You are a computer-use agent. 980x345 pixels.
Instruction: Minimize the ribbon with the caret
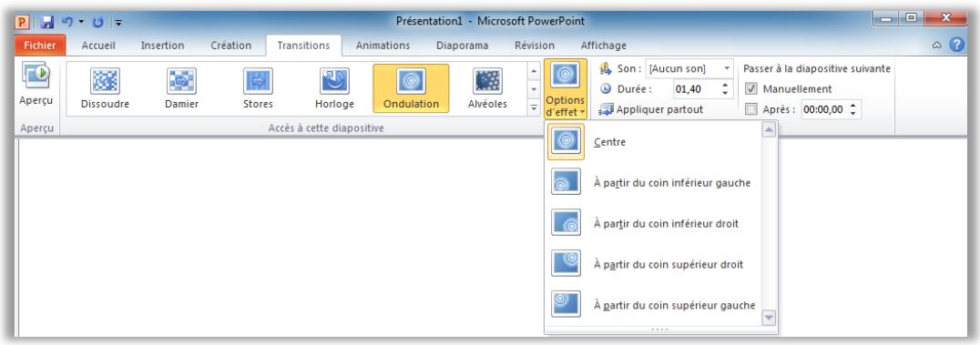click(936, 46)
